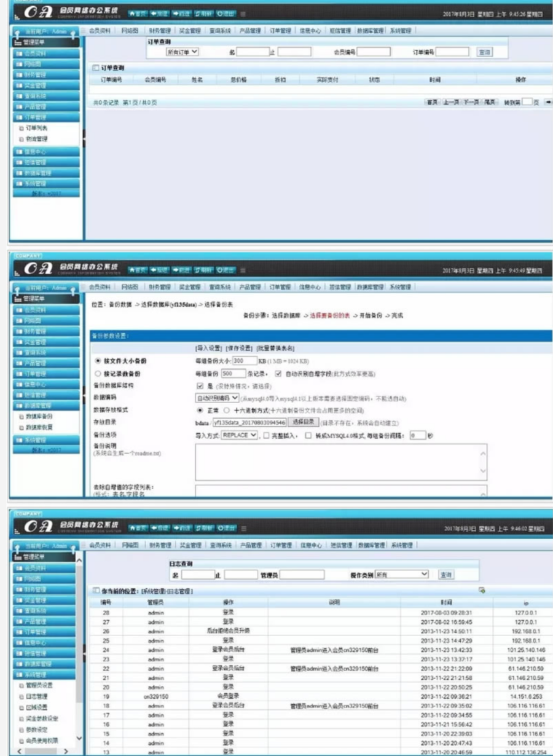Toggle the 自动识别自增字段 checkbox
The height and width of the screenshot is (756, 553).
[x=278, y=373]
